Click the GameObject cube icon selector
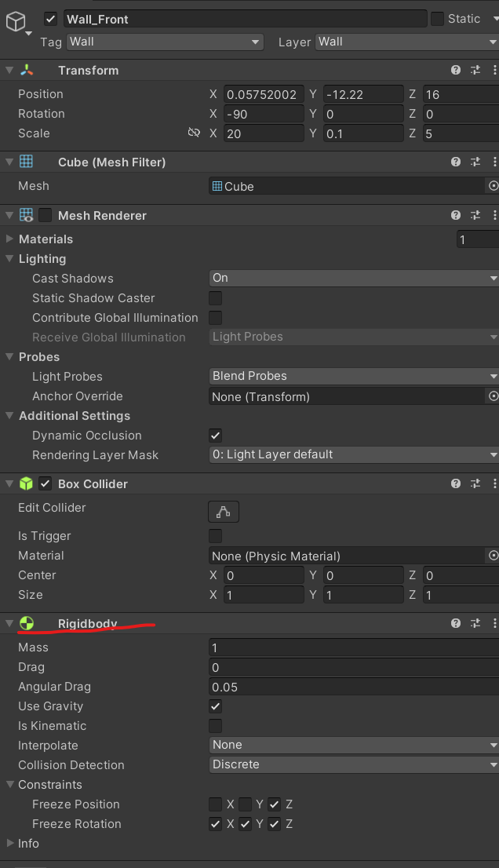The width and height of the screenshot is (499, 868). coord(16,23)
